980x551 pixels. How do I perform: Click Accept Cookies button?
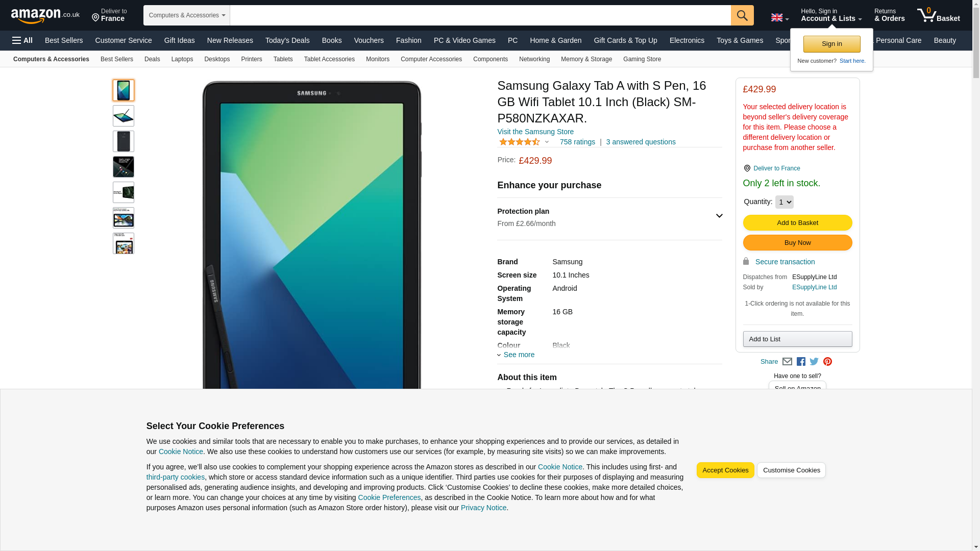[x=725, y=470]
